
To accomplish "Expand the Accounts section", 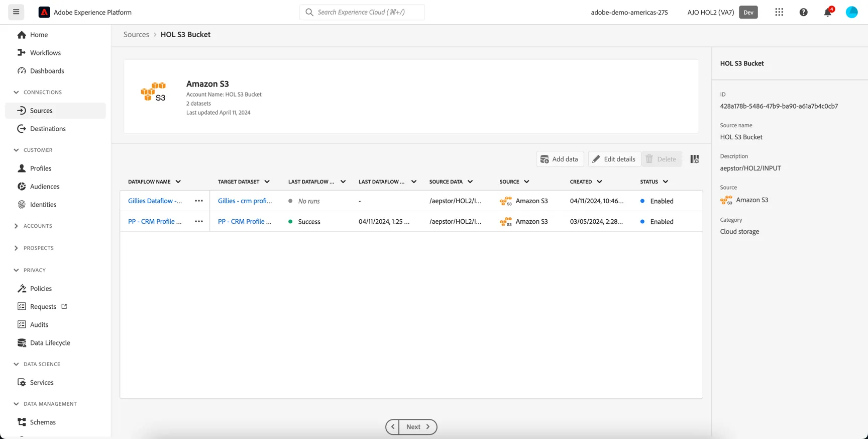I will coord(16,226).
